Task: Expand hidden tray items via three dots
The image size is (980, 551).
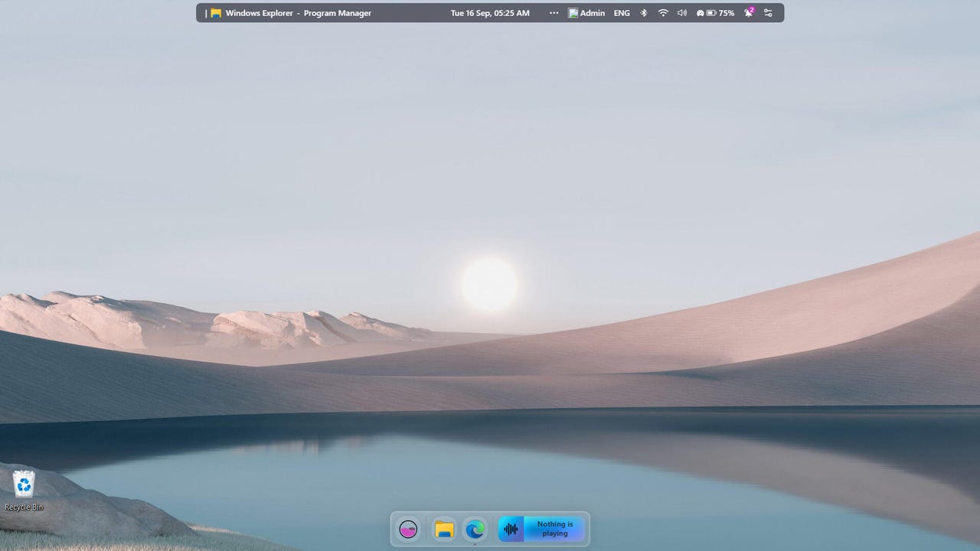Action: coord(554,13)
